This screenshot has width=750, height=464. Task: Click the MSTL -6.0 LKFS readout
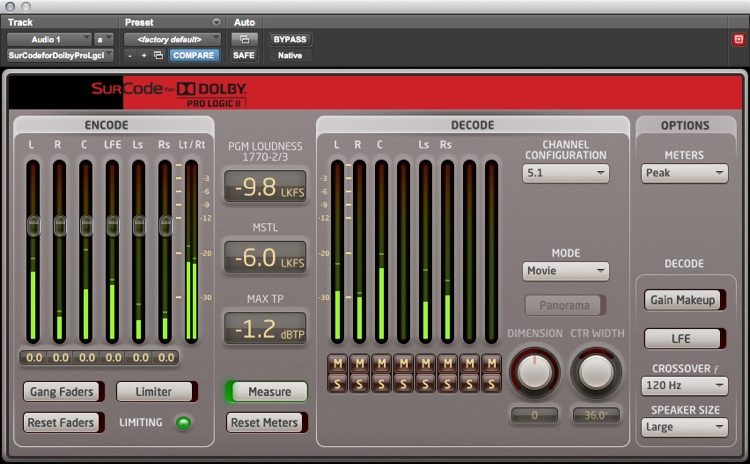tap(265, 257)
